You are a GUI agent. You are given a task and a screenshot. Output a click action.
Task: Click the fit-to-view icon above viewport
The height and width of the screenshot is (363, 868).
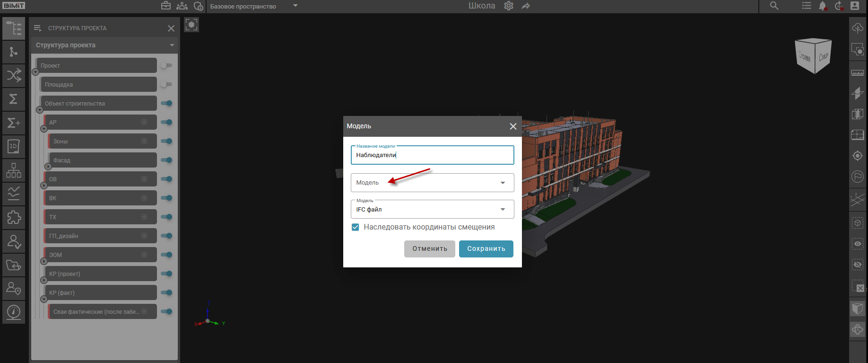click(191, 25)
